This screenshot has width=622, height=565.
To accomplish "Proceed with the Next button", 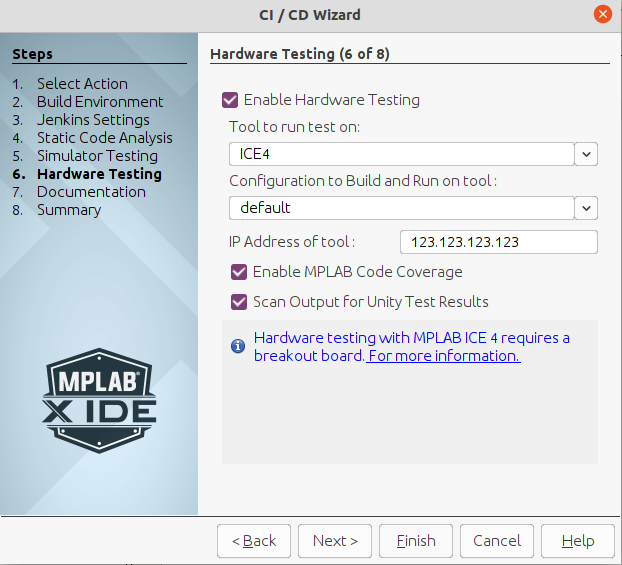I will click(335, 541).
